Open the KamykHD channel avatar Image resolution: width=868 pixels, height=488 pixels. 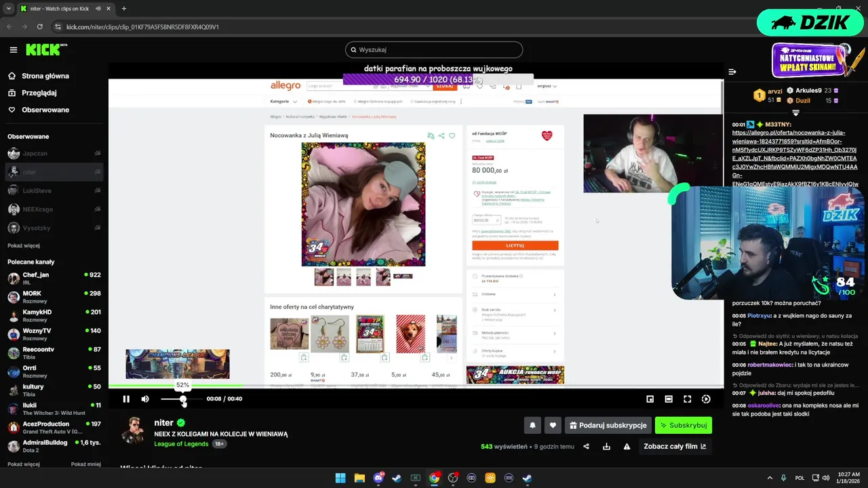point(14,316)
